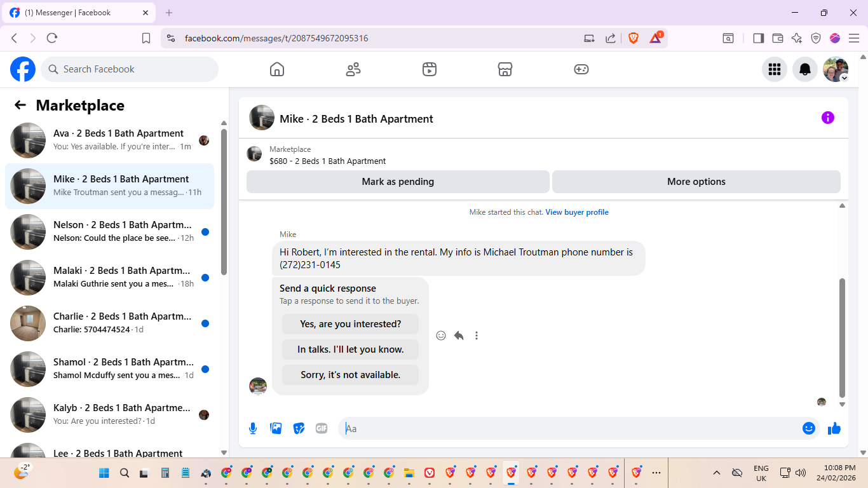Open the Facebook menu grid icon
868x488 pixels.
click(x=775, y=69)
